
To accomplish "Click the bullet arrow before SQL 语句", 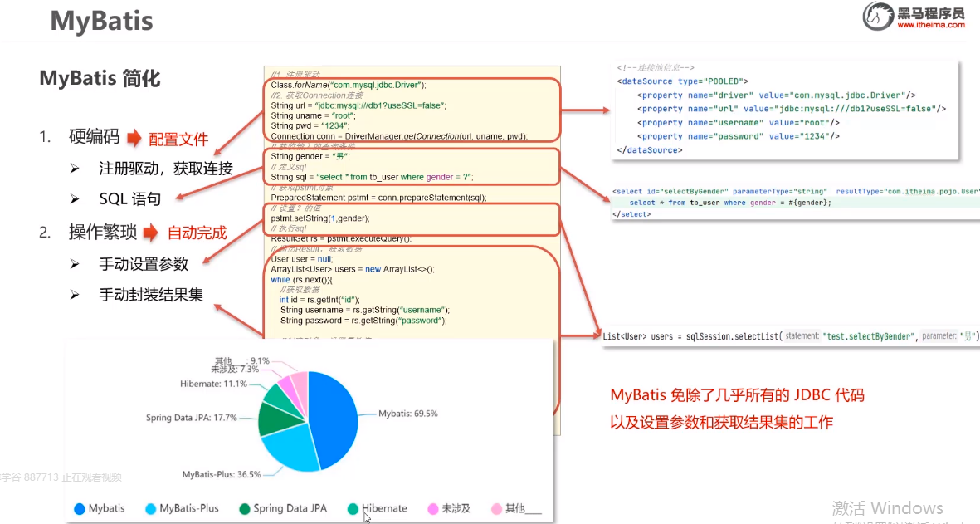I will 75,198.
